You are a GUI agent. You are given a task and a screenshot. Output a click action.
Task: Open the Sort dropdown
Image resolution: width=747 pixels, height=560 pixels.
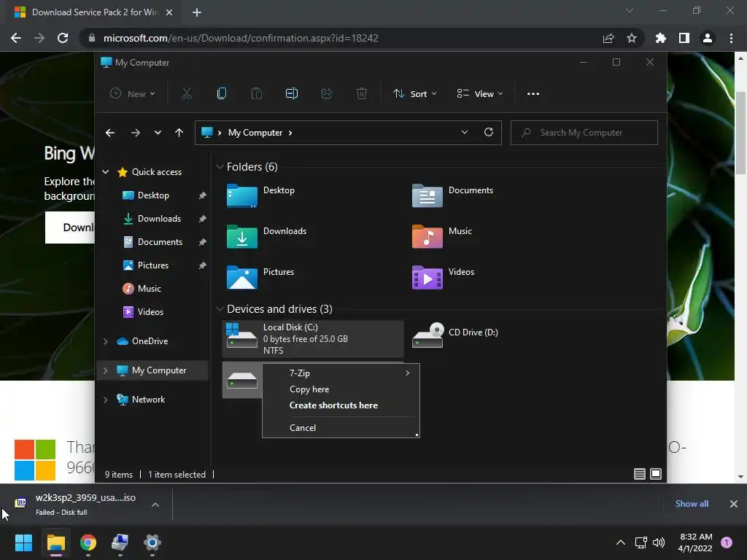click(x=414, y=94)
